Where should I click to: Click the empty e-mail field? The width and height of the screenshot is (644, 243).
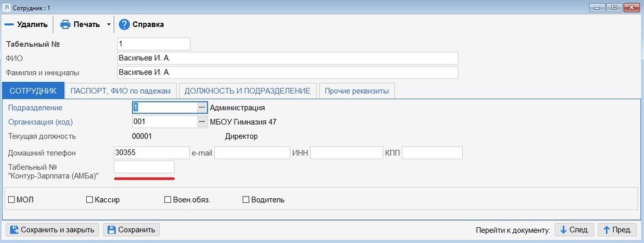252,152
